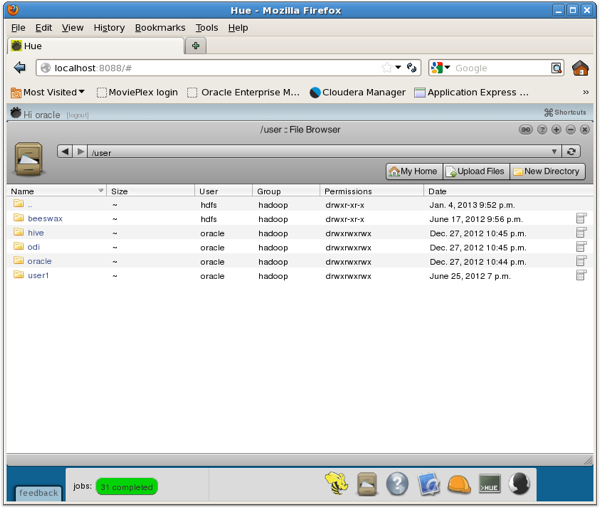Launch the File Browser cabinet icon in the dock
Viewport: 600px width, 508px height.
point(367,484)
